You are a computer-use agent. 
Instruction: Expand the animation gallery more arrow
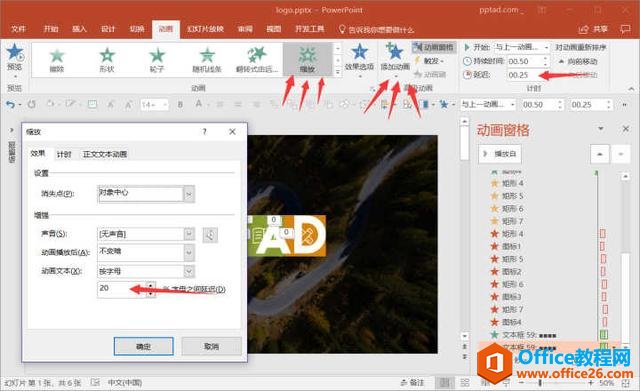pyautogui.click(x=338, y=72)
